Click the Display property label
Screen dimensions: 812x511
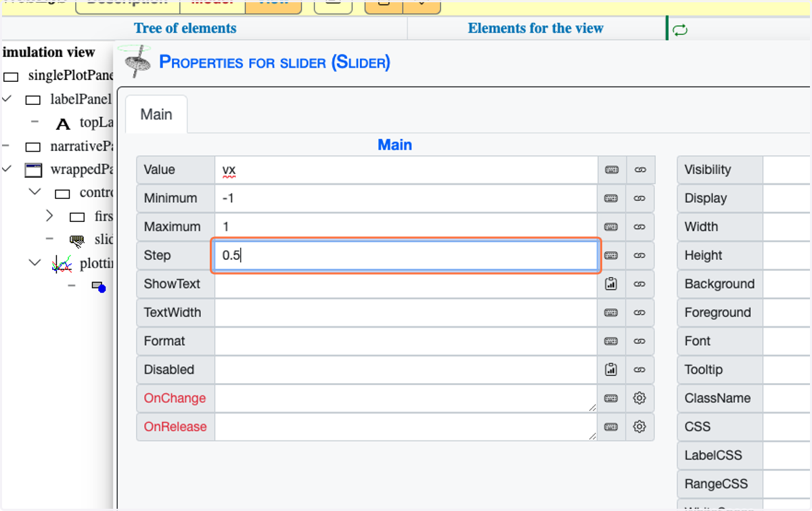pyautogui.click(x=705, y=198)
